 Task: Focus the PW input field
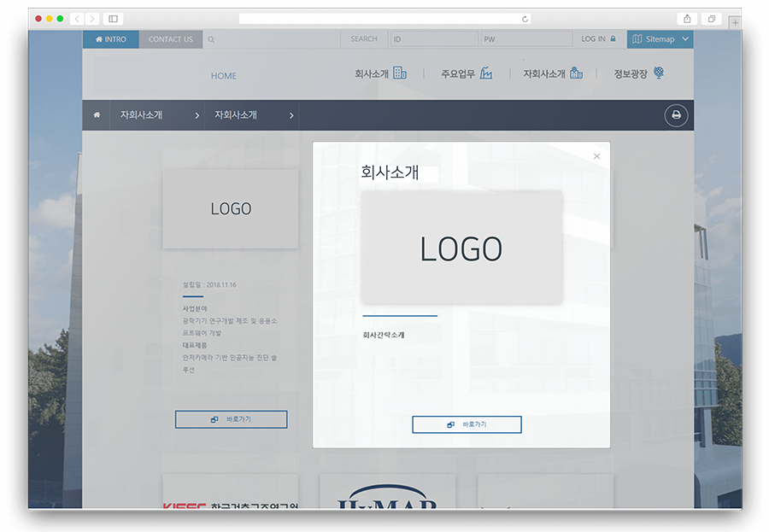[x=526, y=38]
